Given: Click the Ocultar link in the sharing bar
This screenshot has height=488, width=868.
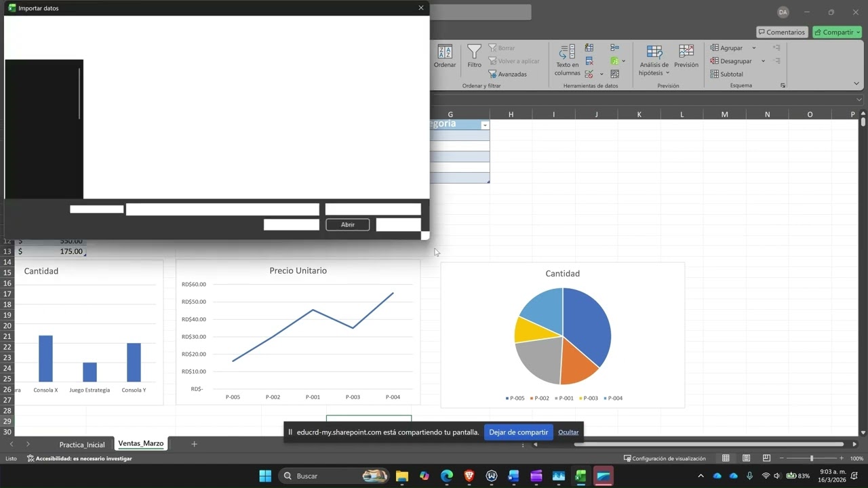Looking at the screenshot, I should [568, 432].
